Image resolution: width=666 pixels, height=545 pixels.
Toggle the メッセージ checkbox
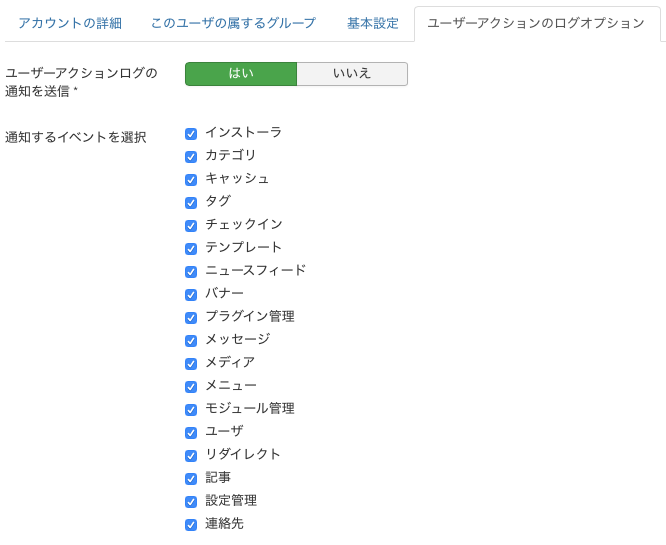(191, 340)
